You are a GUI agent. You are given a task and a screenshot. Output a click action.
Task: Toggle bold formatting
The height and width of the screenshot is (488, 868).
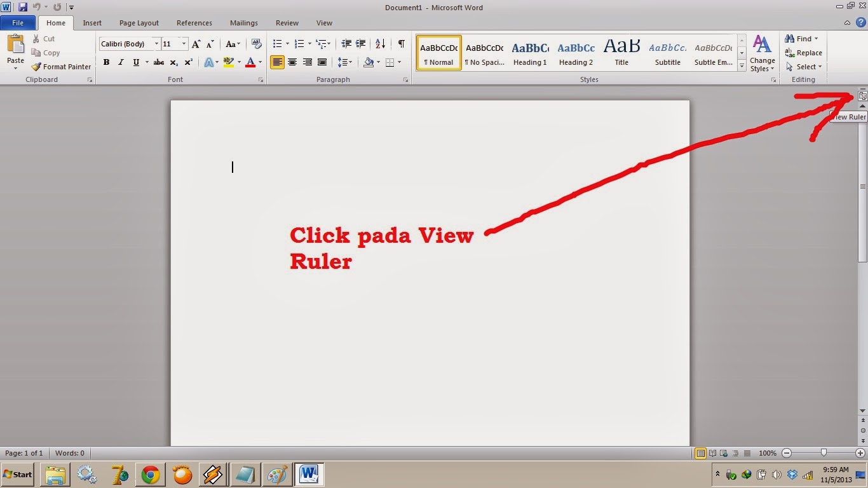click(106, 62)
